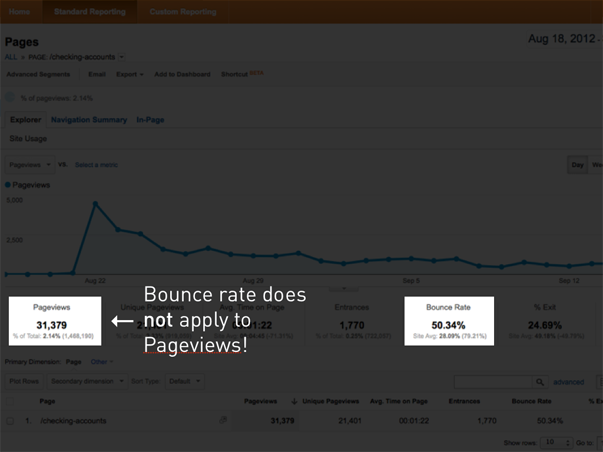Viewport: 603px width, 452px height.
Task: Open the Custom Reporting tab
Action: coord(183,12)
